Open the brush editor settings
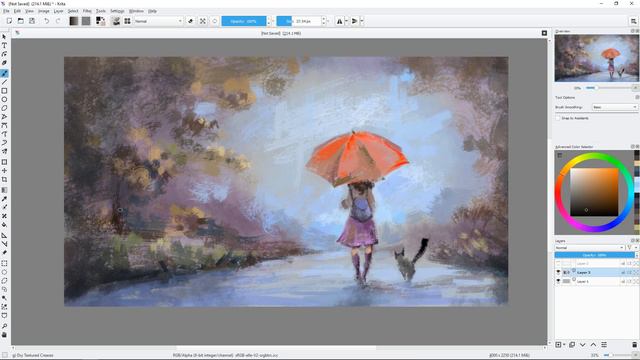Image resolution: width=640 pixels, height=360 pixels. (116, 21)
